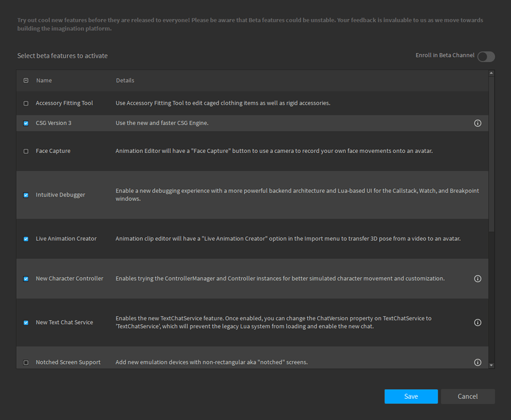Click Notched Screen Support description text

point(211,362)
